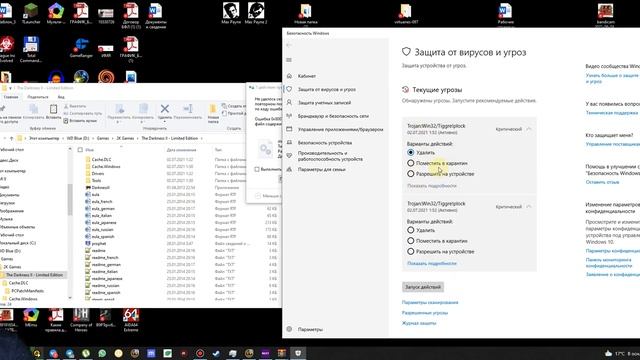Open the Company of Heroes desktop icon

pyautogui.click(x=81, y=320)
